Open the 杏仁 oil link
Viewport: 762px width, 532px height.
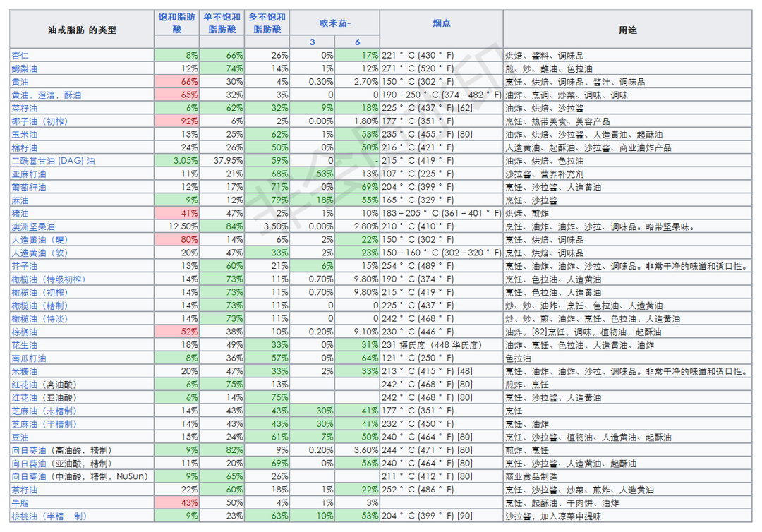pyautogui.click(x=20, y=55)
